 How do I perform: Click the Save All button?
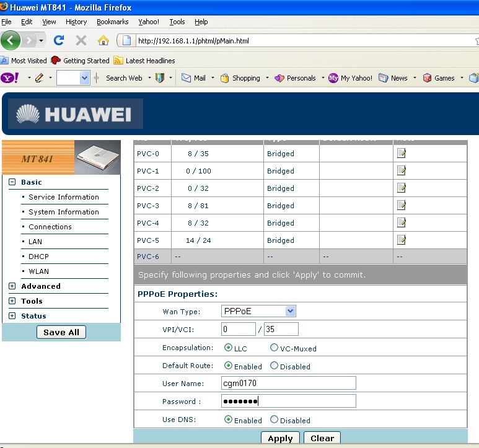(x=61, y=332)
